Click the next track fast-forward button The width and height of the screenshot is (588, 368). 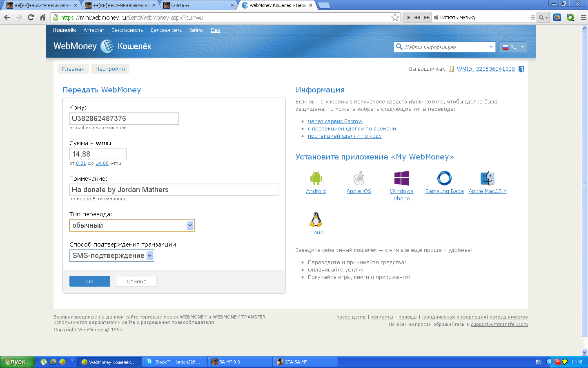pyautogui.click(x=427, y=18)
